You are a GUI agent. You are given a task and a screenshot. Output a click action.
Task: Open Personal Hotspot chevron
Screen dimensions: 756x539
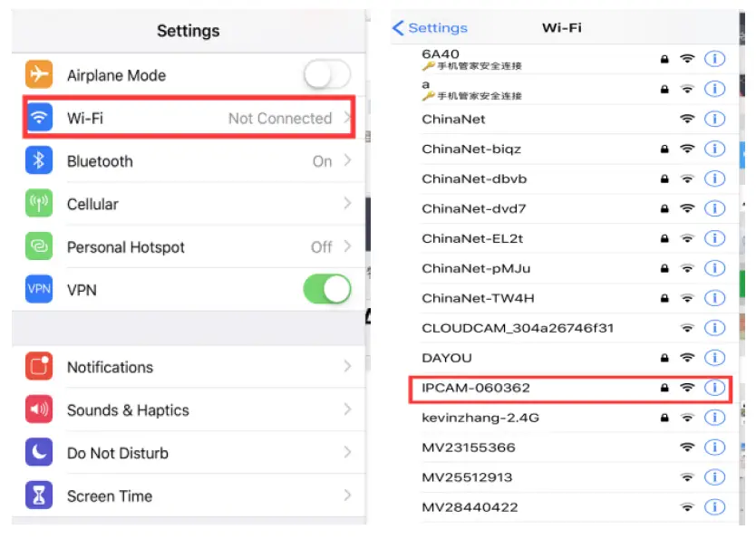[347, 247]
